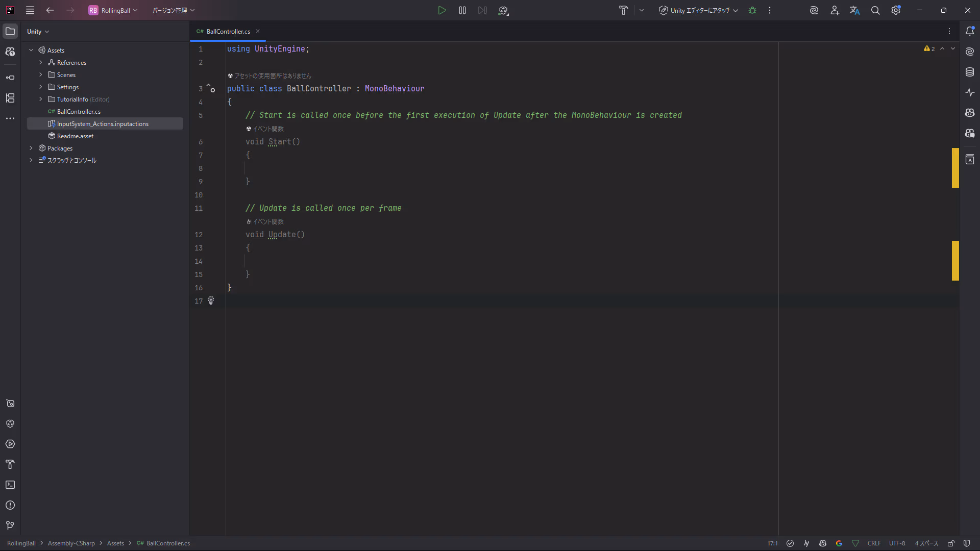Open the バージョン管理 dropdown menu
This screenshot has height=551, width=980.
pos(174,10)
